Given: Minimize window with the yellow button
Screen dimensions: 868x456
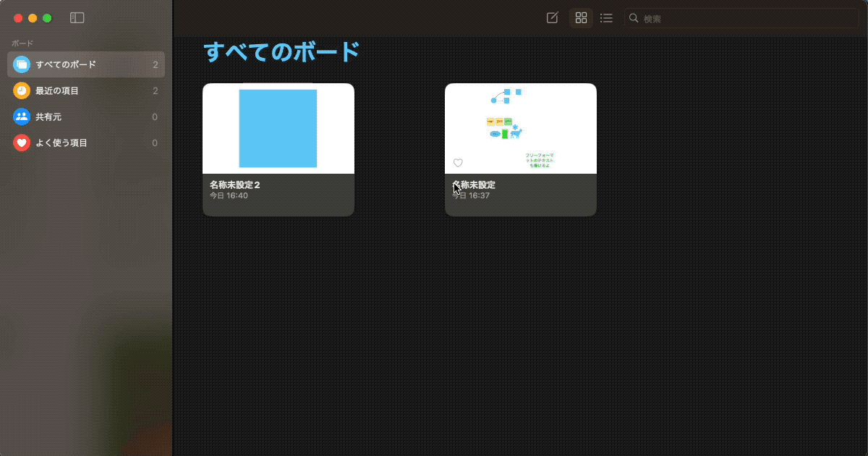Looking at the screenshot, I should tap(33, 18).
